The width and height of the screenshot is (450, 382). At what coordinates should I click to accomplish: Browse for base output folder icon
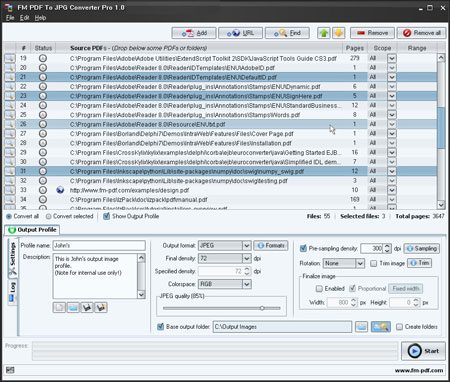pyautogui.click(x=361, y=327)
